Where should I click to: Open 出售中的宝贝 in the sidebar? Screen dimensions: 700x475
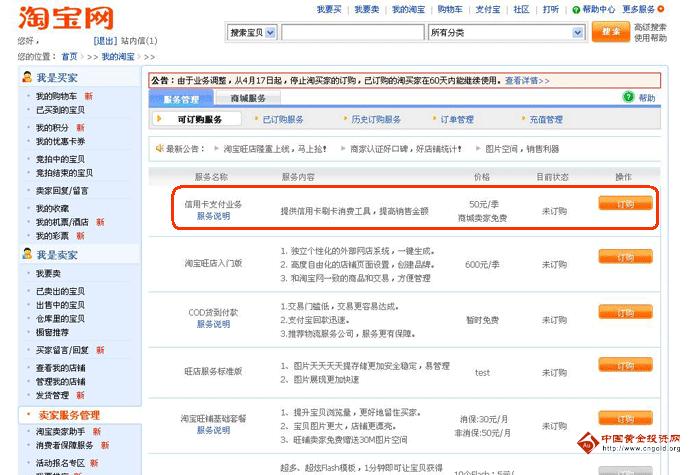click(x=60, y=305)
